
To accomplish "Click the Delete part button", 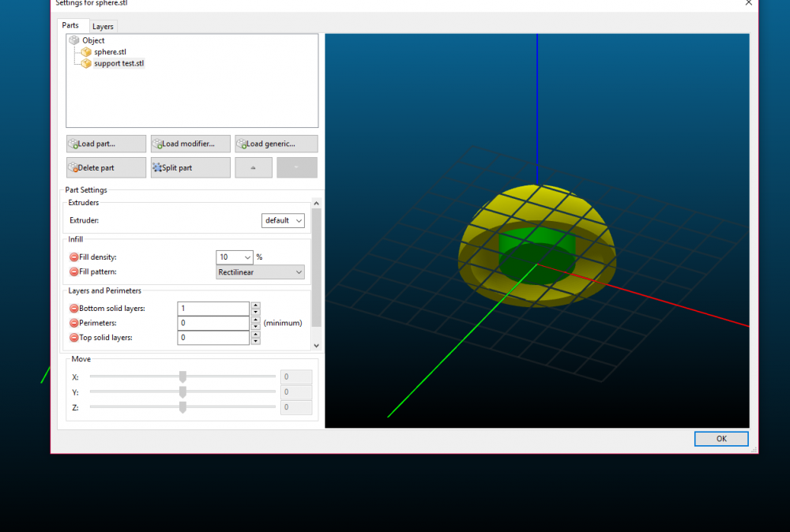I will click(107, 167).
